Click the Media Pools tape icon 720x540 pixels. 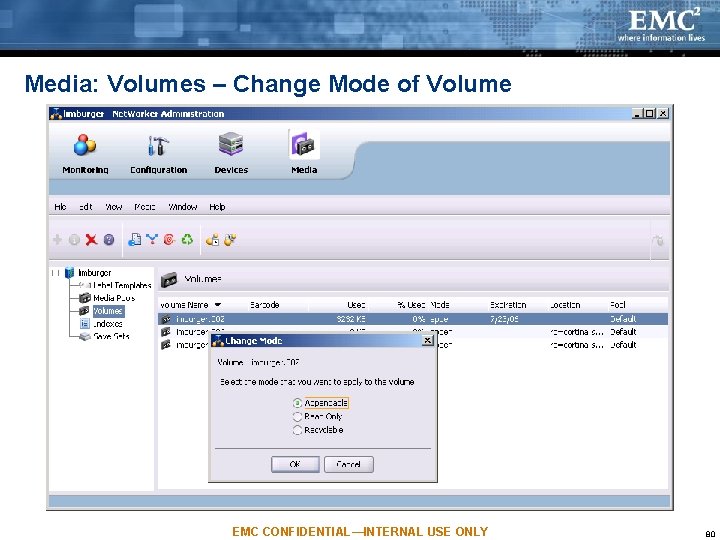click(84, 298)
